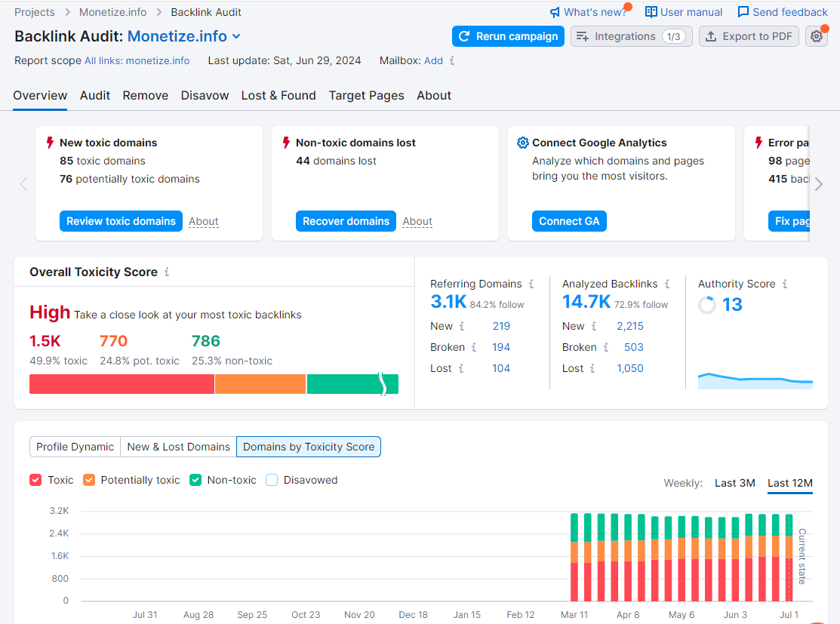Click the lightning icon on New toxic domains
The image size is (840, 624).
[x=50, y=143]
